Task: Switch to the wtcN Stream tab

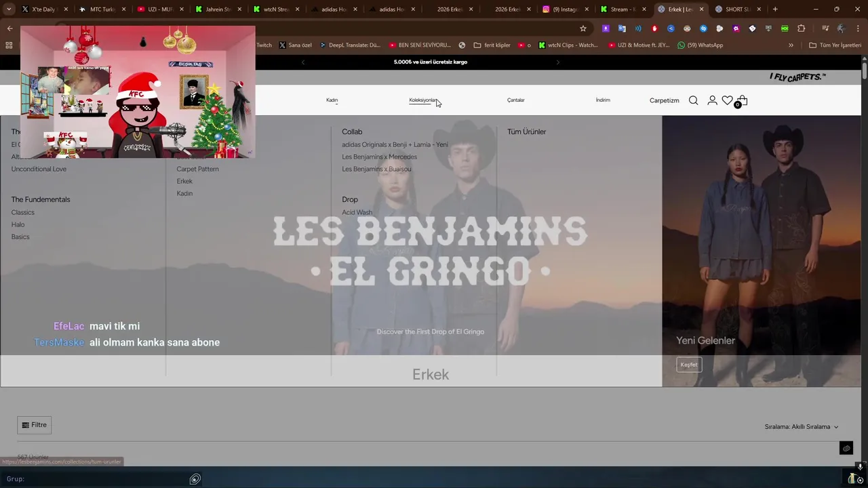Action: coord(276,9)
